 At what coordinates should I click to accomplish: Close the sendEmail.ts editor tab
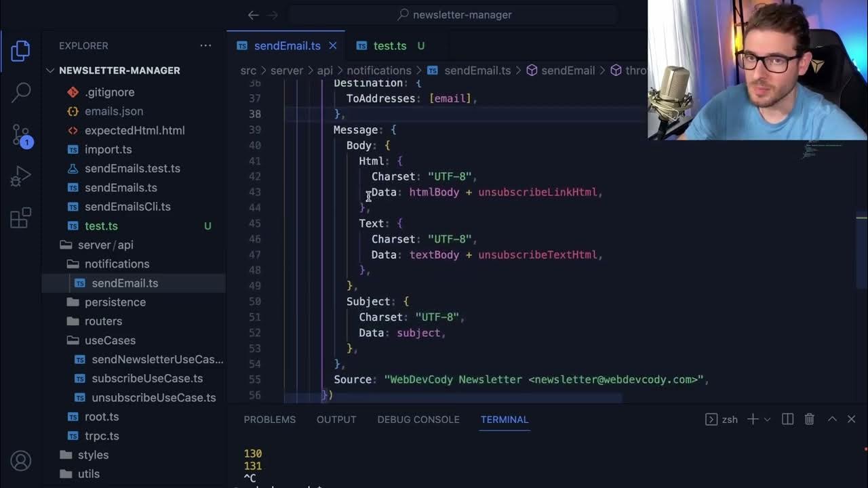pyautogui.click(x=333, y=46)
